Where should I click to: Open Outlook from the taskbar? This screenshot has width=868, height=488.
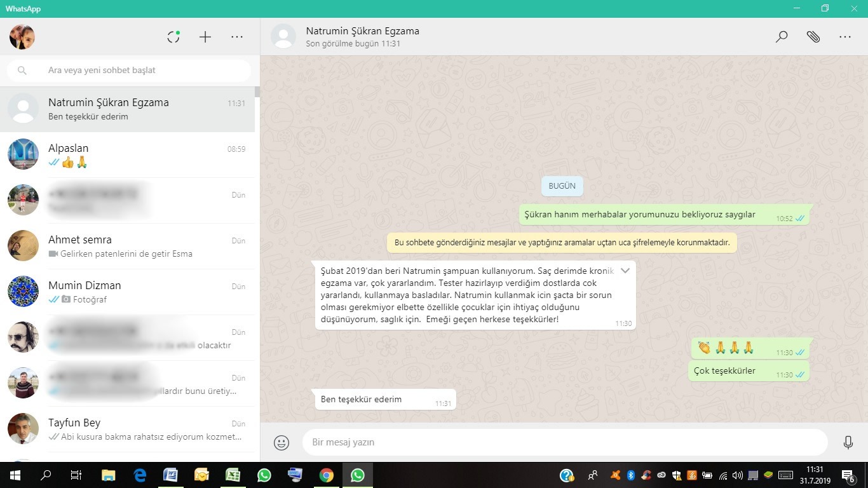[x=202, y=475]
